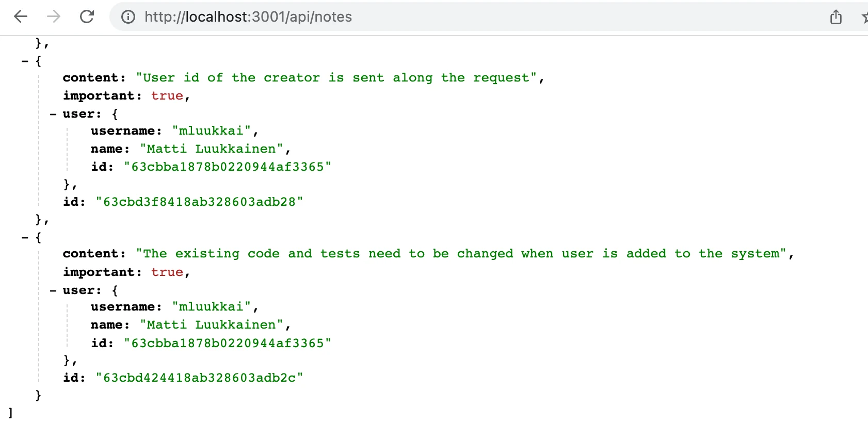Image resolution: width=868 pixels, height=423 pixels.
Task: Collapse user object under 'The existing code' note
Action: (x=53, y=290)
